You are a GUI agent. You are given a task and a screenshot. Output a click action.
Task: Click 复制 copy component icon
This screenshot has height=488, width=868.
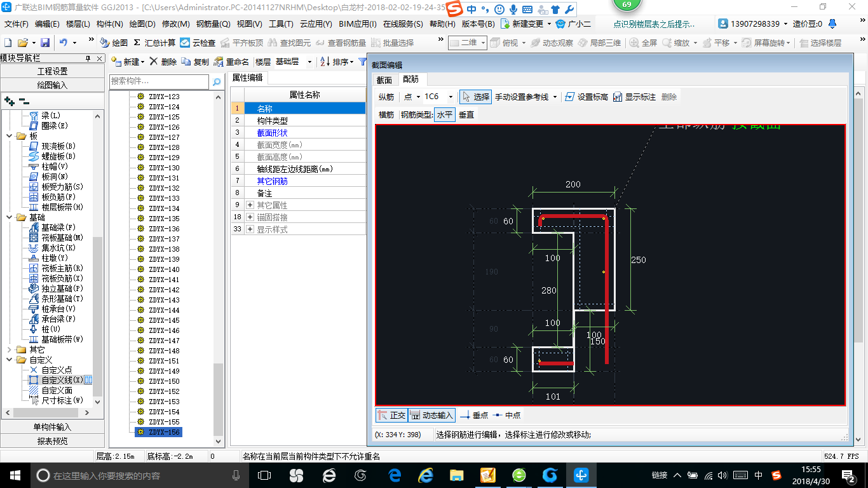[x=195, y=62]
